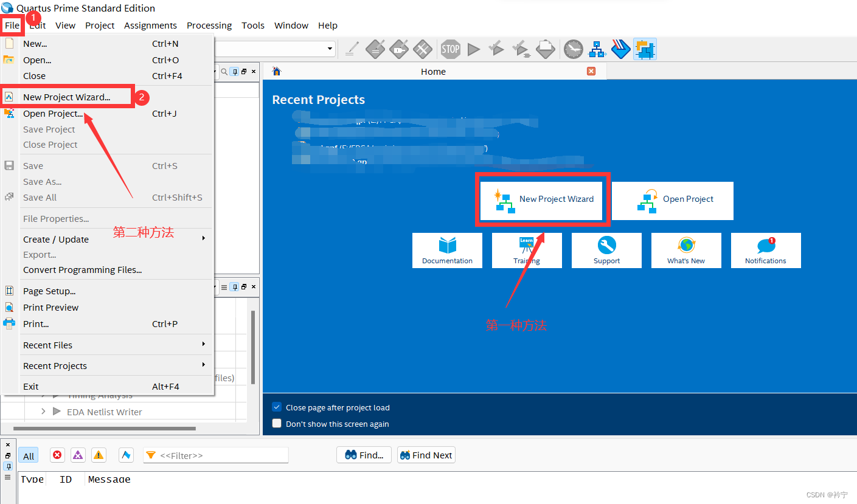Toggle warning messages yellow triangle filter
857x504 pixels.
(x=99, y=455)
